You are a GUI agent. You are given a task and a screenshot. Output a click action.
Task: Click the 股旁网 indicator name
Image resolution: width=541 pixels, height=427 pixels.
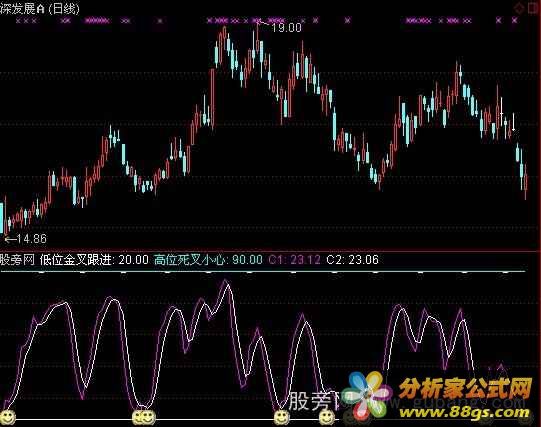click(17, 259)
